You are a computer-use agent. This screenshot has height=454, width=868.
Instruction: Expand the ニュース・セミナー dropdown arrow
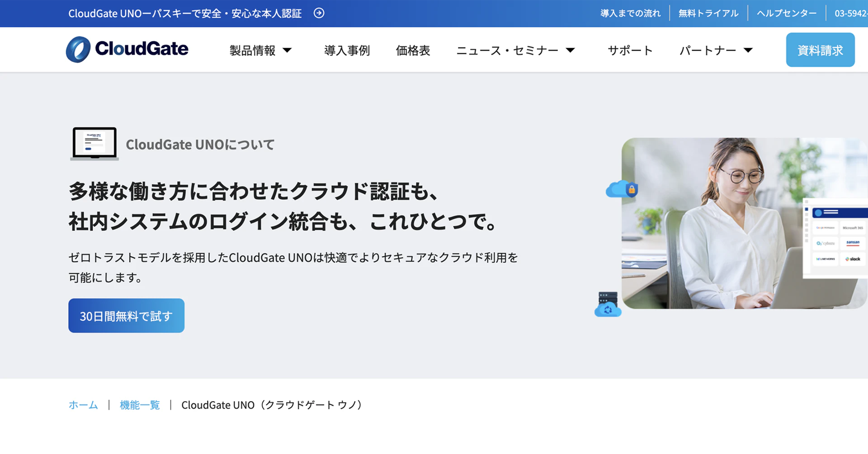point(571,50)
